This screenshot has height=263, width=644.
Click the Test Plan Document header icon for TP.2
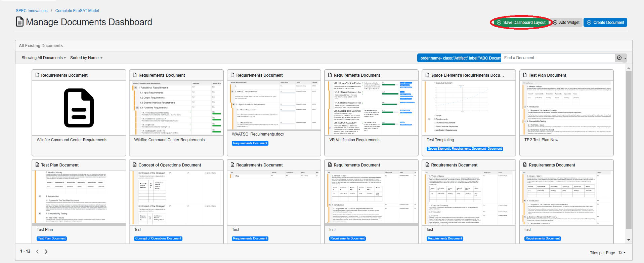[525, 75]
